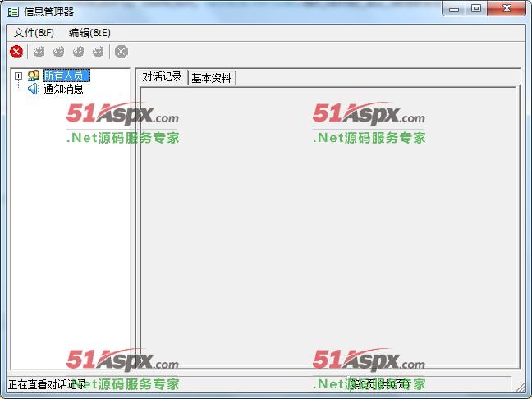Click the 信息管理器 window title icon
The height and width of the screenshot is (399, 532).
[13, 11]
